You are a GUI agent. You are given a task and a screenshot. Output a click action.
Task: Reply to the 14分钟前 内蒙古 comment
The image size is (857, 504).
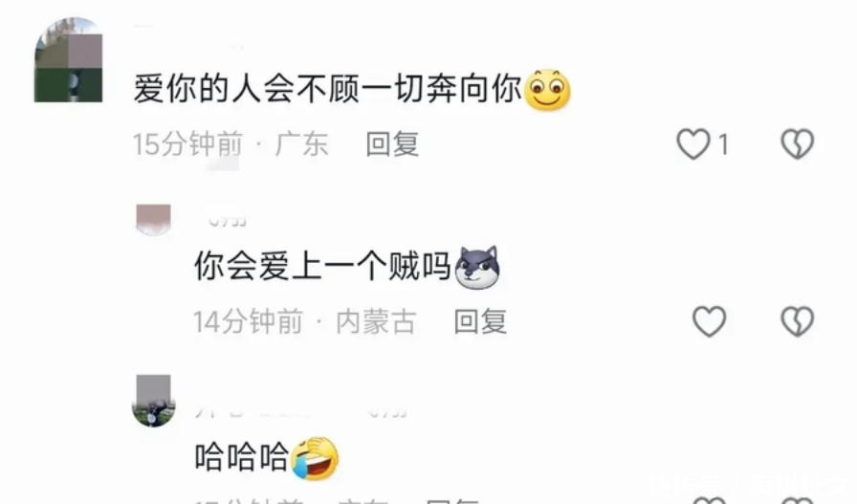pos(480,321)
